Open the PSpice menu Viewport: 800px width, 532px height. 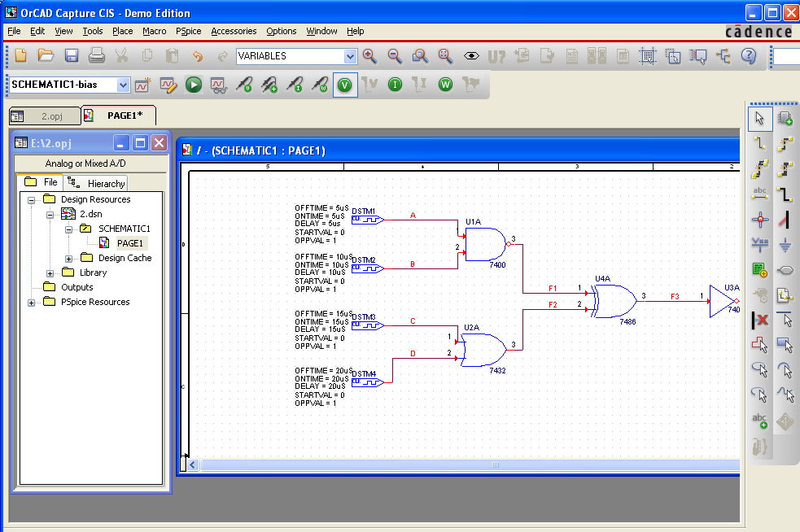pyautogui.click(x=188, y=31)
